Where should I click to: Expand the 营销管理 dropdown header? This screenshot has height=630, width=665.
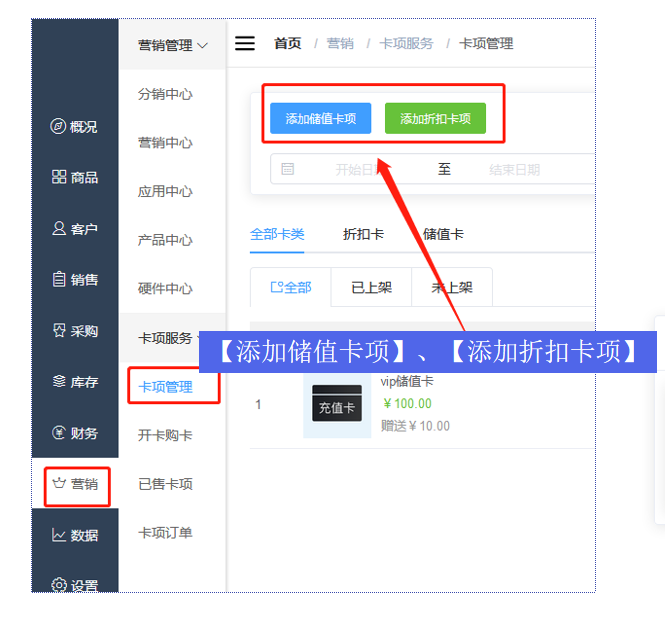[x=172, y=45]
